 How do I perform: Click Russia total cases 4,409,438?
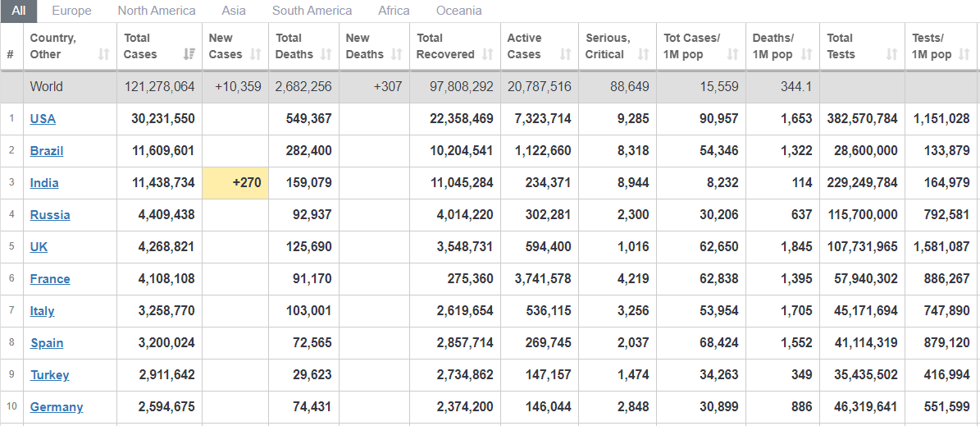[x=166, y=214]
